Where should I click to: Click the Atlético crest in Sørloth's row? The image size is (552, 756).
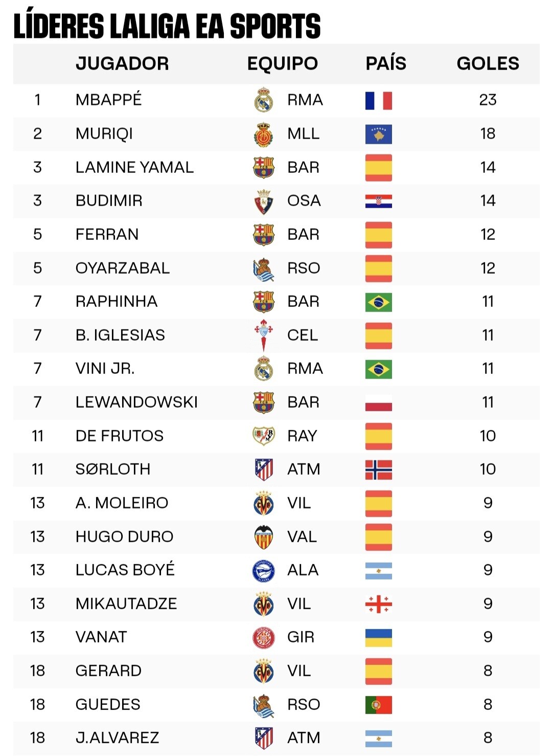point(264,469)
